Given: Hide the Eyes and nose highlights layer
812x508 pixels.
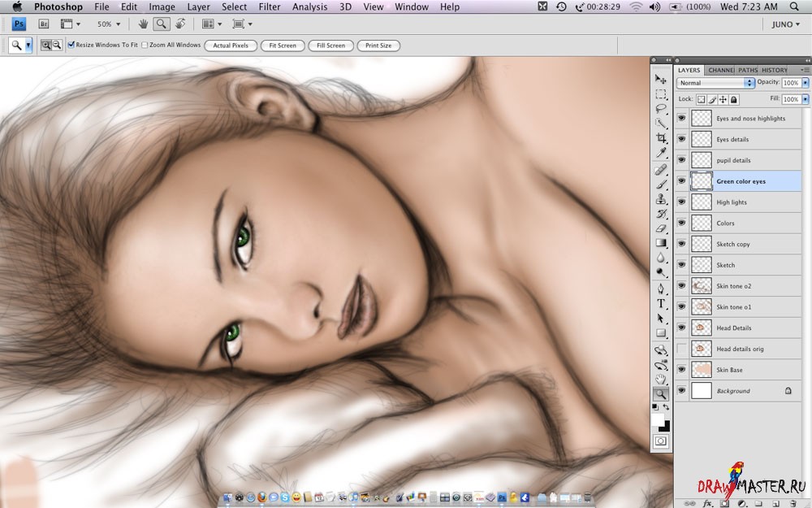Looking at the screenshot, I should [x=681, y=118].
